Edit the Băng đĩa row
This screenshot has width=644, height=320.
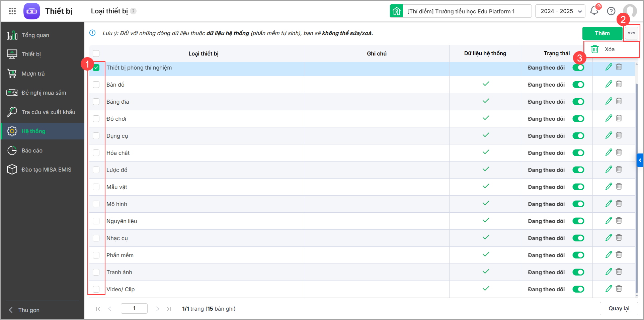609,101
